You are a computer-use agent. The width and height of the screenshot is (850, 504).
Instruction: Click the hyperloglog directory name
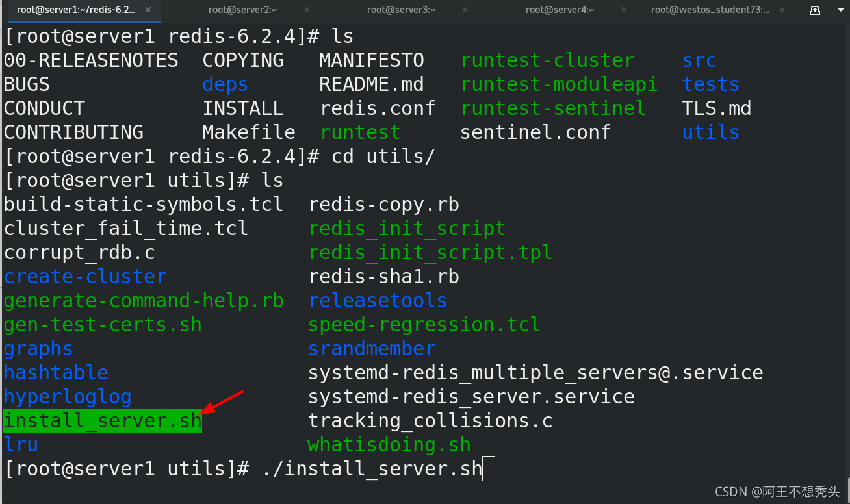pyautogui.click(x=68, y=397)
